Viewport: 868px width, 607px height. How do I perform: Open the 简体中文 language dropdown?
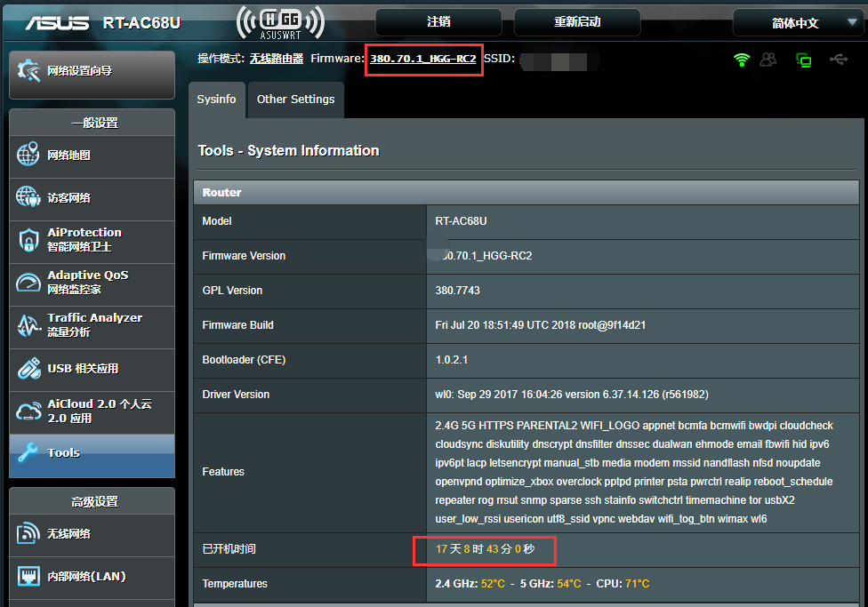799,23
